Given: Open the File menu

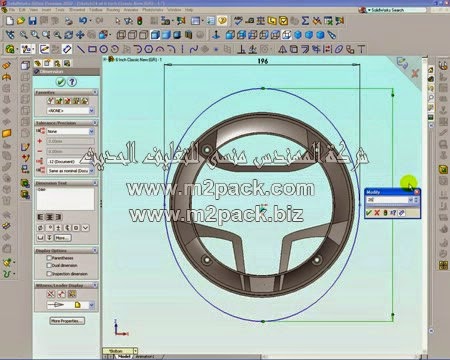Looking at the screenshot, I should click(x=12, y=10).
